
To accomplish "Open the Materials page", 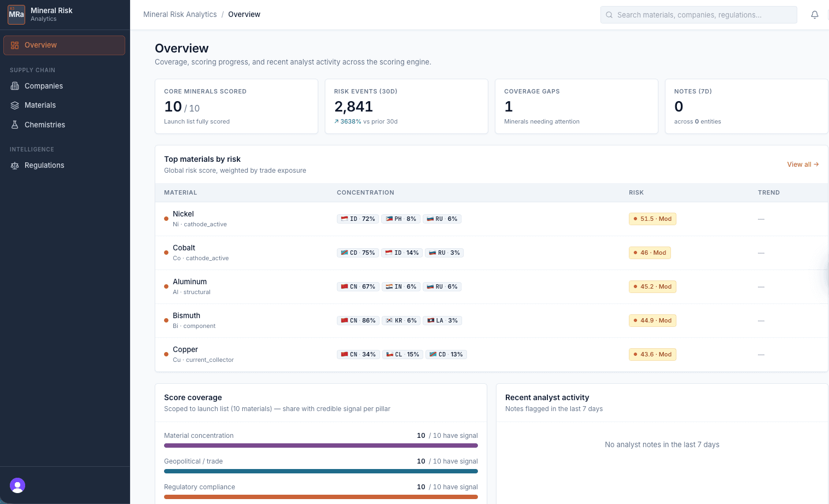I will coord(64,106).
